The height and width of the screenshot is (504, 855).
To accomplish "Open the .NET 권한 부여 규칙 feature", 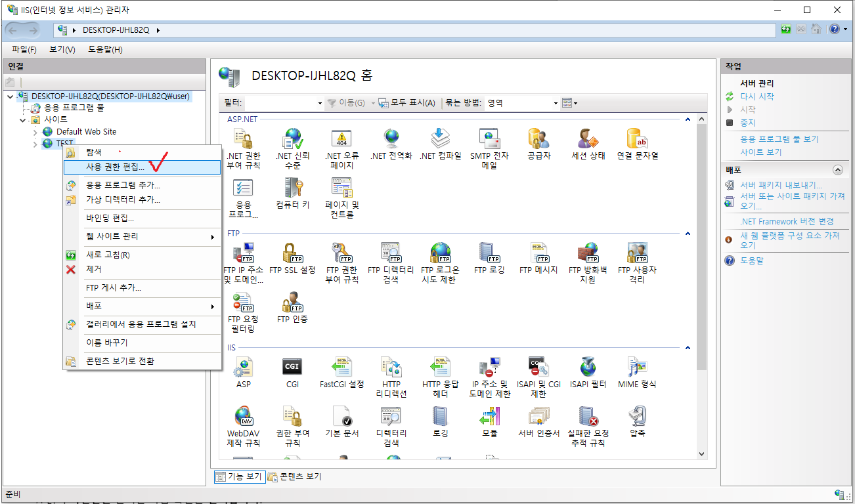I will pos(243,149).
